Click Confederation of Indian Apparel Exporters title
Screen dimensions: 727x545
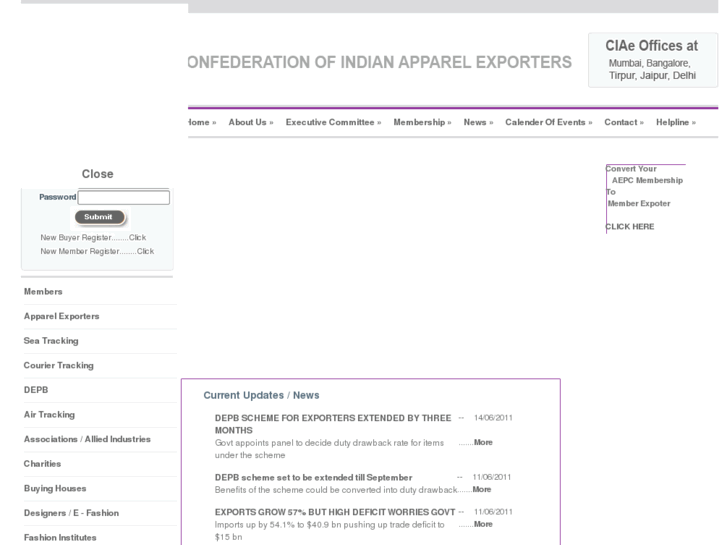click(380, 62)
